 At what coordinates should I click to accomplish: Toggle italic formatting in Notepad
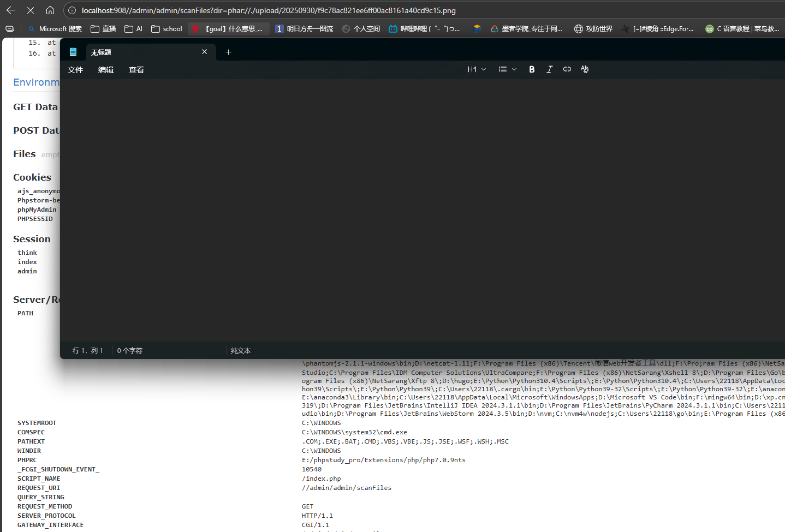pos(549,69)
